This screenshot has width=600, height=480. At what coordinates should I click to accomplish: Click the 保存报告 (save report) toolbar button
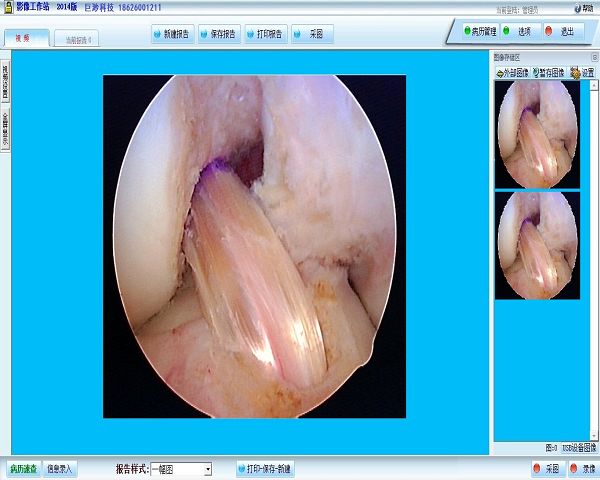[218, 34]
